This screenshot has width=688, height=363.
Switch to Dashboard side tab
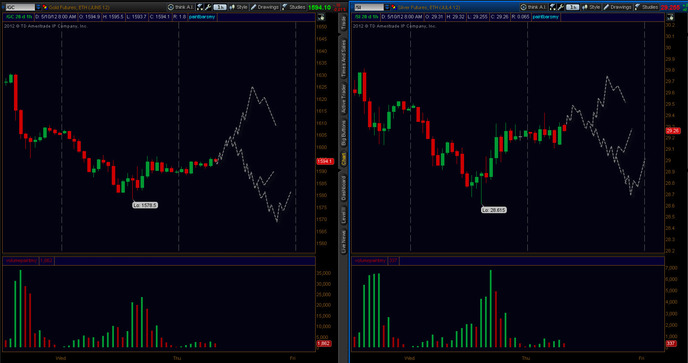(x=344, y=188)
